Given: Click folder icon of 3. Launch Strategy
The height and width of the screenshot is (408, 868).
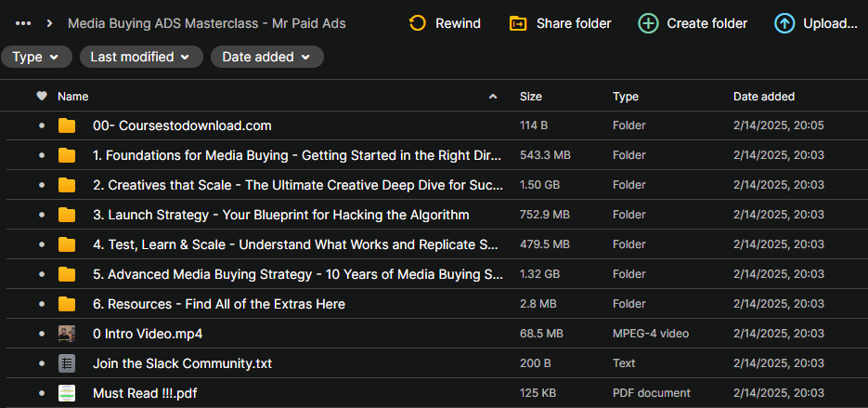Looking at the screenshot, I should coord(67,215).
